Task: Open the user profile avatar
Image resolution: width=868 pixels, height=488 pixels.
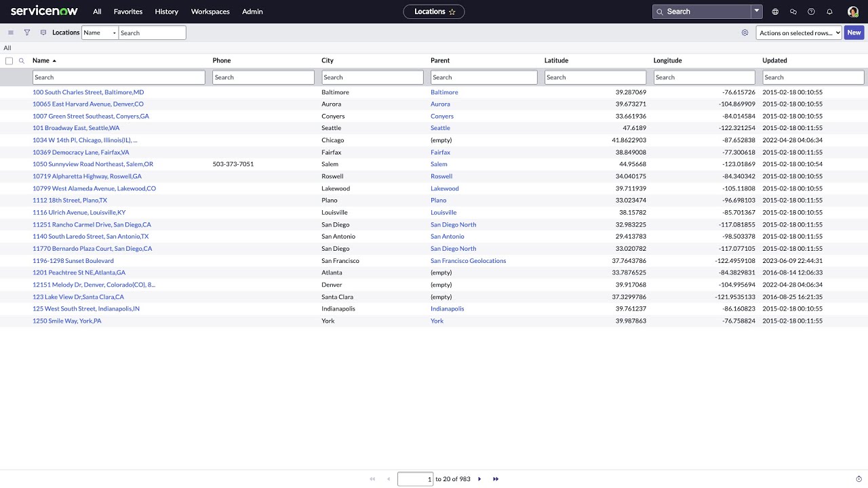Action: tap(853, 12)
